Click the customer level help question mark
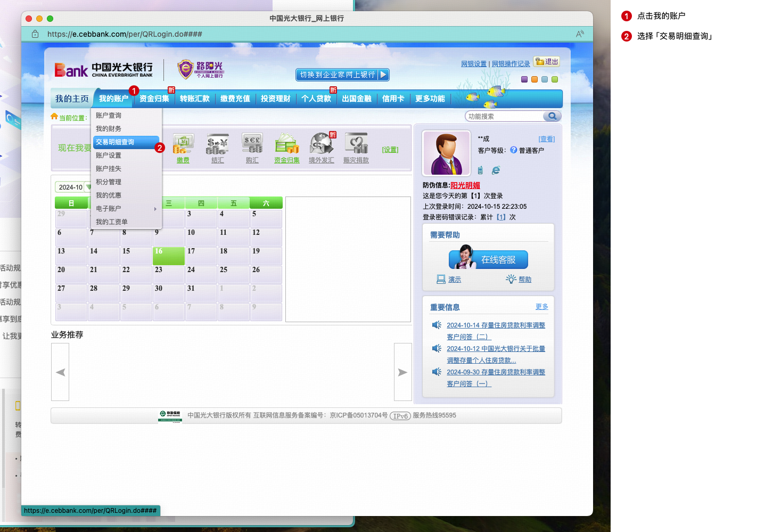Screen dimensions: 781x532 click(x=513, y=150)
